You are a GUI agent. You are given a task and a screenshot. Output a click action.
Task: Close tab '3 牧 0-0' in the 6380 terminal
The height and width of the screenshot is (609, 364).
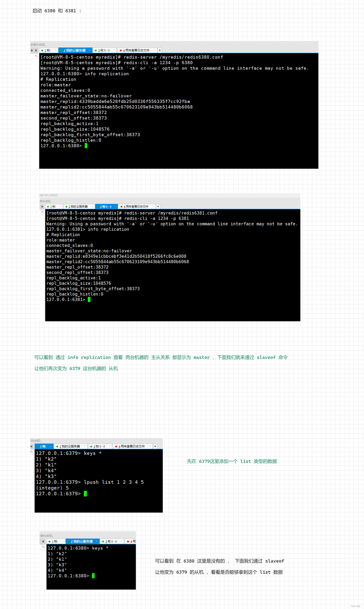tap(114, 50)
